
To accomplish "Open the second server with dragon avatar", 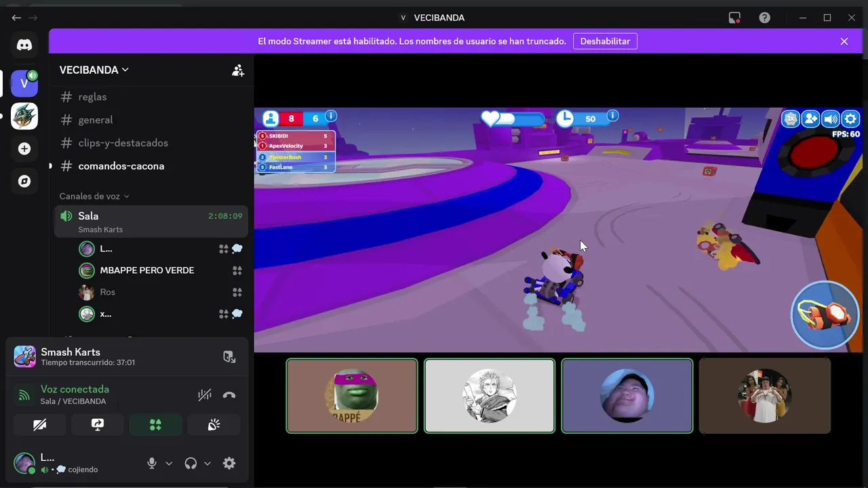I will 24,117.
